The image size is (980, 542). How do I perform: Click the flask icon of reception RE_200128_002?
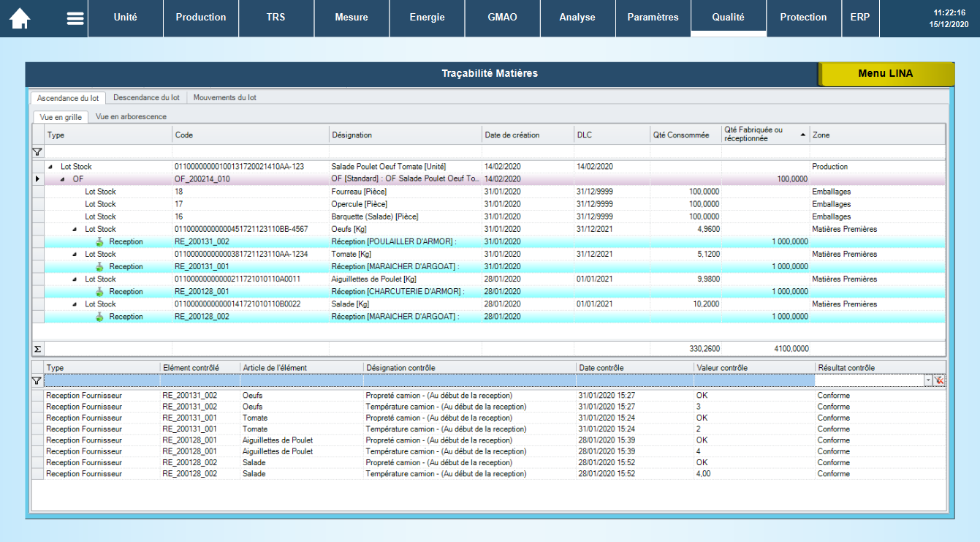pyautogui.click(x=100, y=317)
